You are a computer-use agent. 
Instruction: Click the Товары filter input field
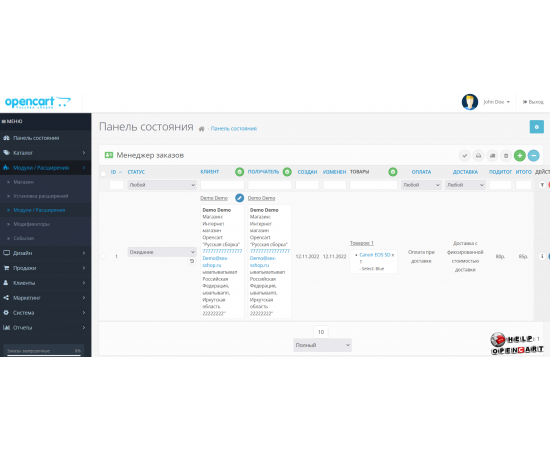374,185
